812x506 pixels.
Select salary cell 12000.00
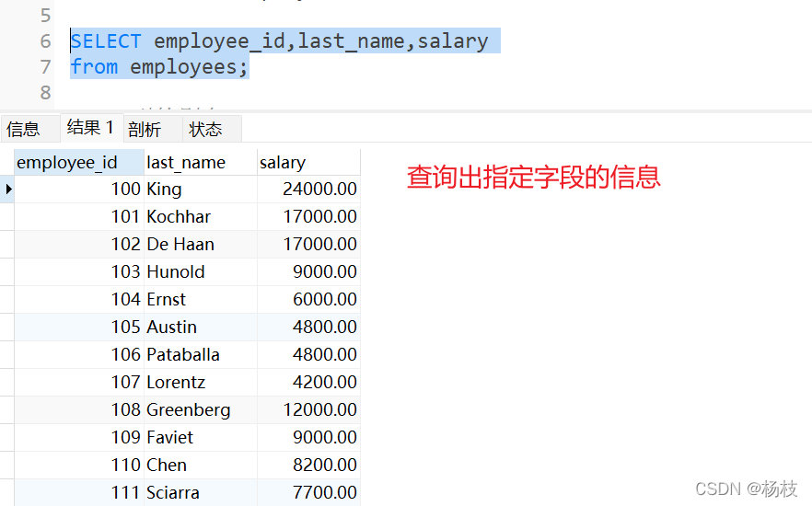tap(308, 409)
